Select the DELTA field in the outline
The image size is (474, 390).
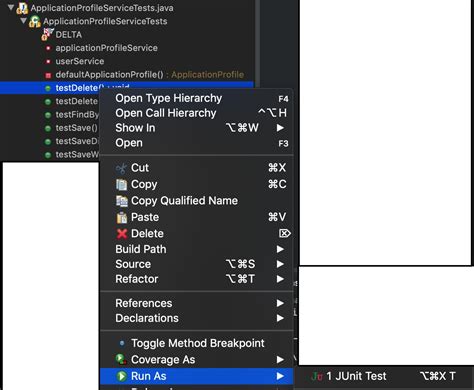coord(68,35)
